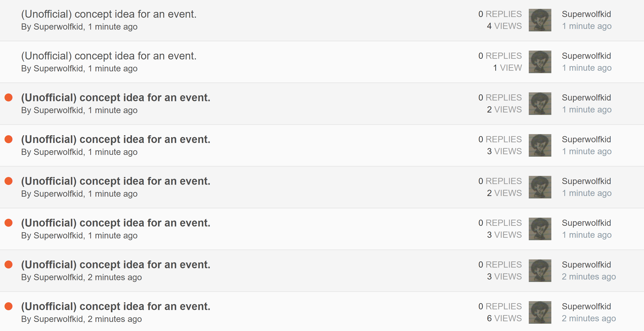
Task: Click the unread dot on the third unread topic
Action: click(8, 181)
